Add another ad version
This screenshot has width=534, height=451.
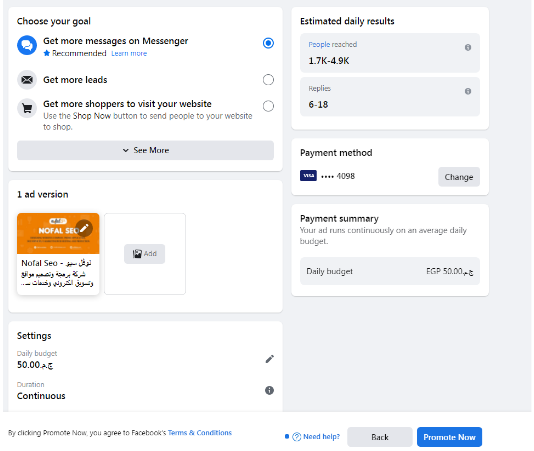144,254
